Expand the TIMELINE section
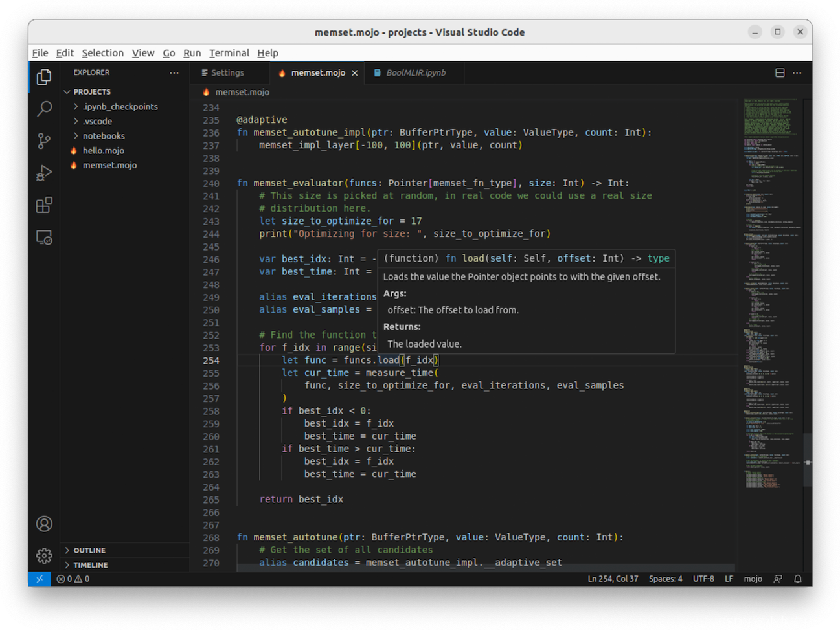 (x=125, y=565)
